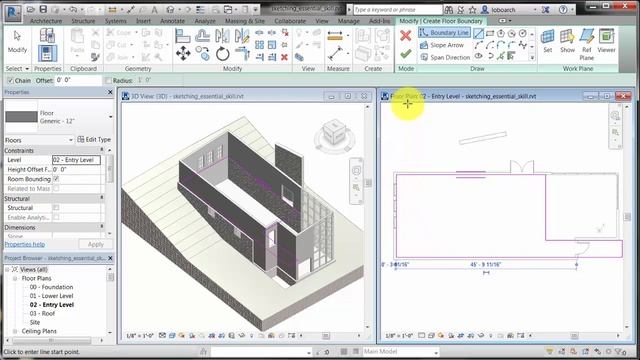Viewport: 640px width, 360px height.
Task: Switch to the Annotate ribbon tab
Action: tap(172, 21)
